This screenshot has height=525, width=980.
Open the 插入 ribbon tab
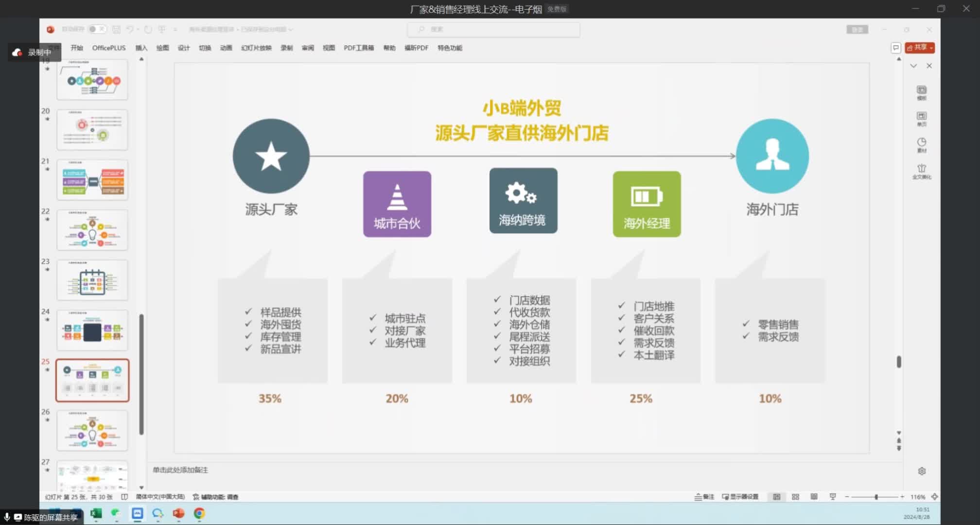[141, 48]
